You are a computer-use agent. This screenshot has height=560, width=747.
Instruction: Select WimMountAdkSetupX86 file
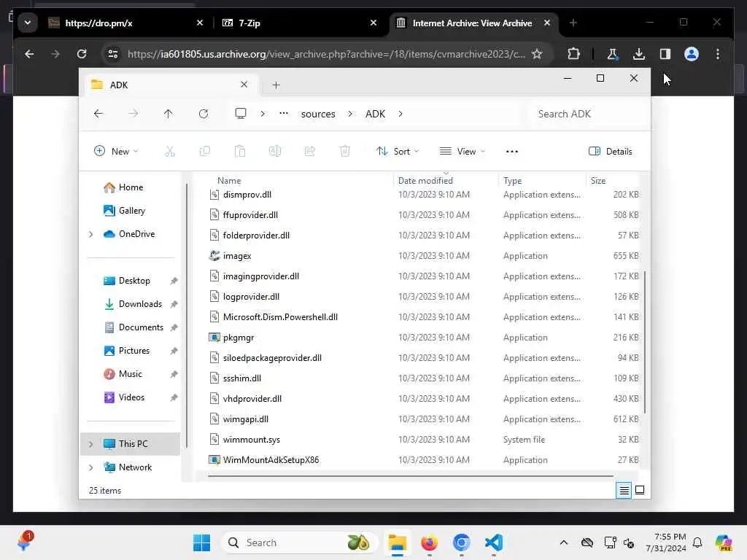click(x=424, y=460)
